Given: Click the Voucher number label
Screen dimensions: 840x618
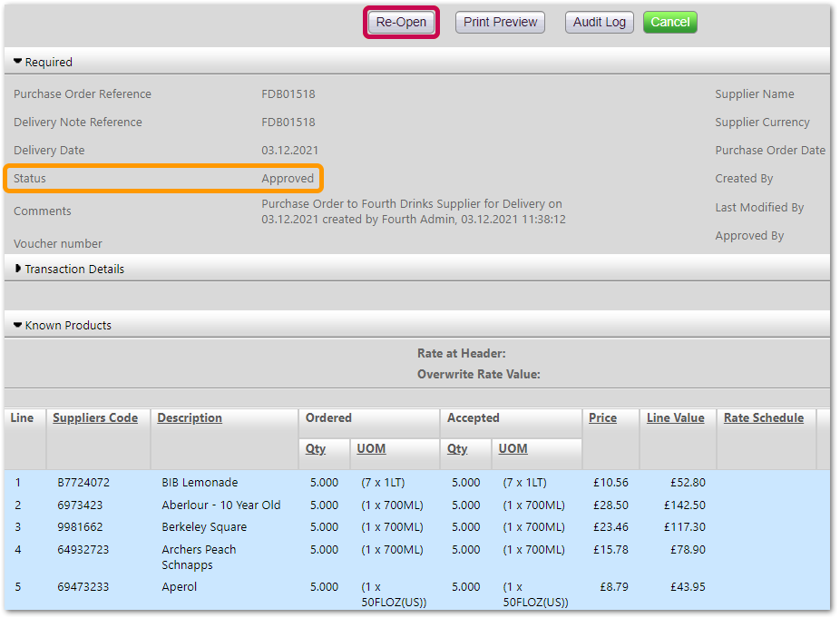Looking at the screenshot, I should pyautogui.click(x=58, y=244).
